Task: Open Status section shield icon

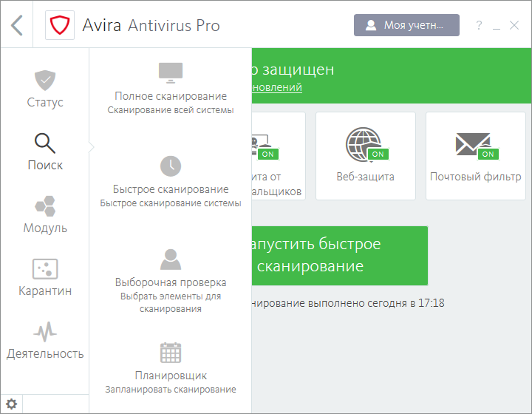Action: tap(45, 81)
